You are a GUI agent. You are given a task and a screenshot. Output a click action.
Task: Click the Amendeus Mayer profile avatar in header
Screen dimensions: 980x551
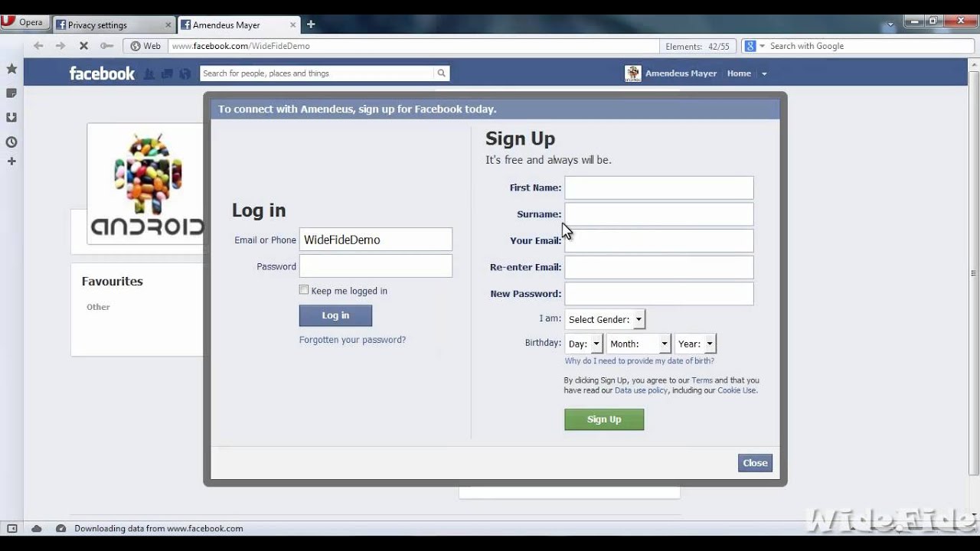point(633,73)
